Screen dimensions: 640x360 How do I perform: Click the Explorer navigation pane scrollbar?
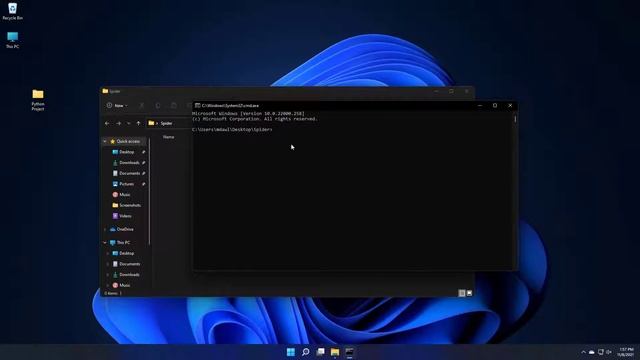click(x=149, y=192)
